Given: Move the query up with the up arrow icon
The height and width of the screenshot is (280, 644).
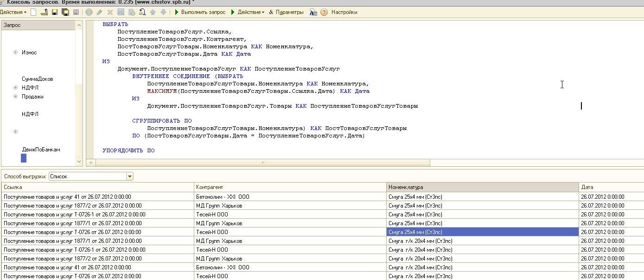Looking at the screenshot, I should (153, 12).
